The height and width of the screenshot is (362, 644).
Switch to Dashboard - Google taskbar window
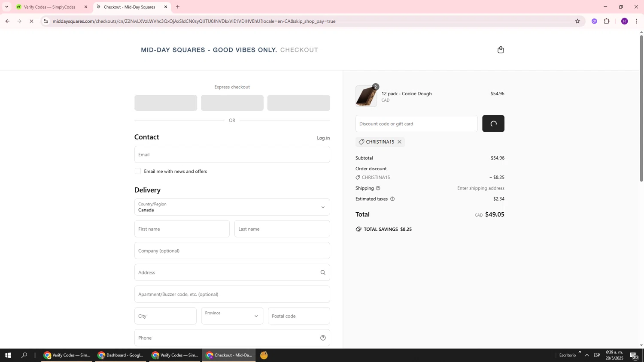coord(121,355)
